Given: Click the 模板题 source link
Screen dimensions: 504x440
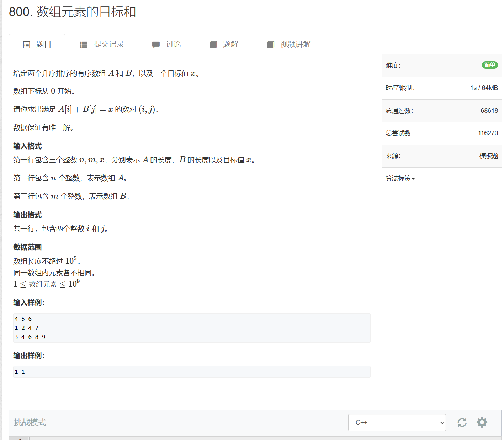Looking at the screenshot, I should pyautogui.click(x=489, y=156).
